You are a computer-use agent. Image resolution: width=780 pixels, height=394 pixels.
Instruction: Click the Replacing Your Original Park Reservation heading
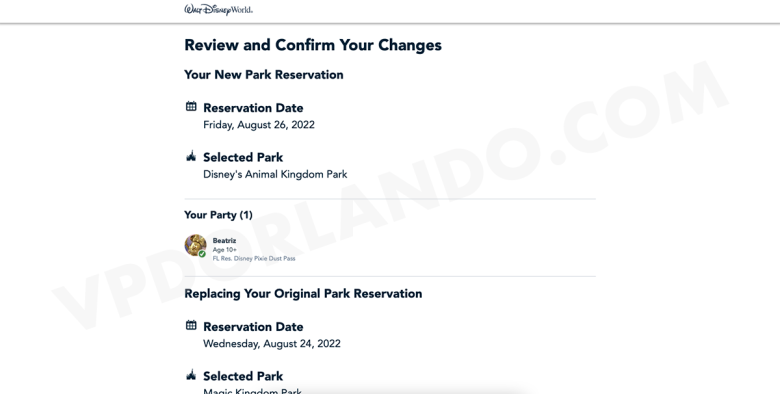click(x=303, y=294)
